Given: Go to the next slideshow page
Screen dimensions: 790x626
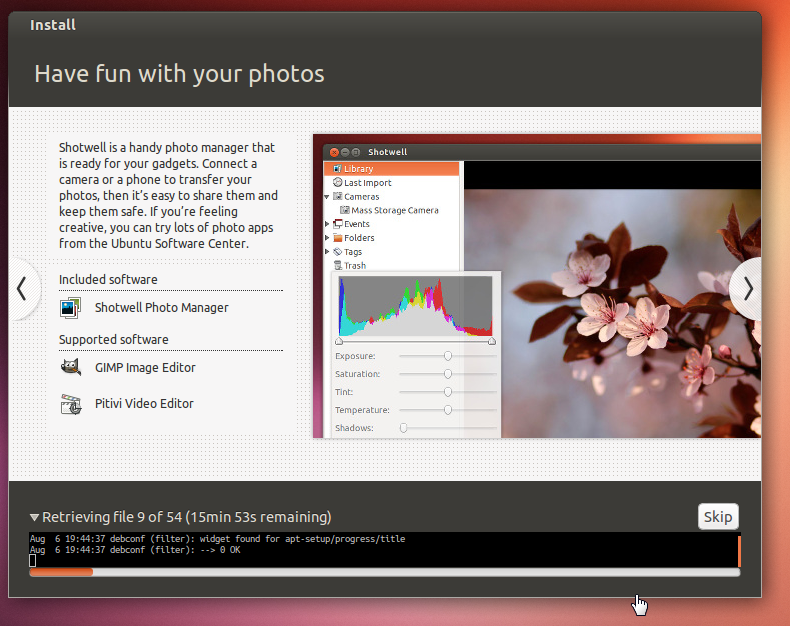Looking at the screenshot, I should pos(748,289).
